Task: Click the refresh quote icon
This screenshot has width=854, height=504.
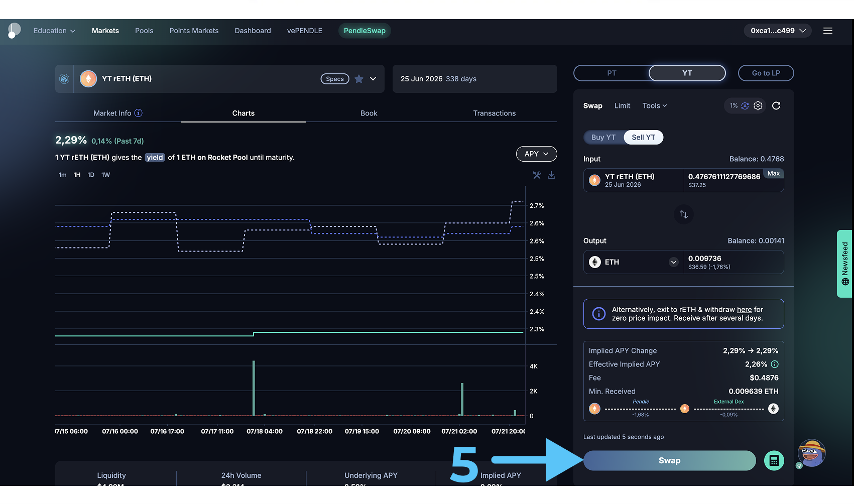Action: (x=776, y=106)
